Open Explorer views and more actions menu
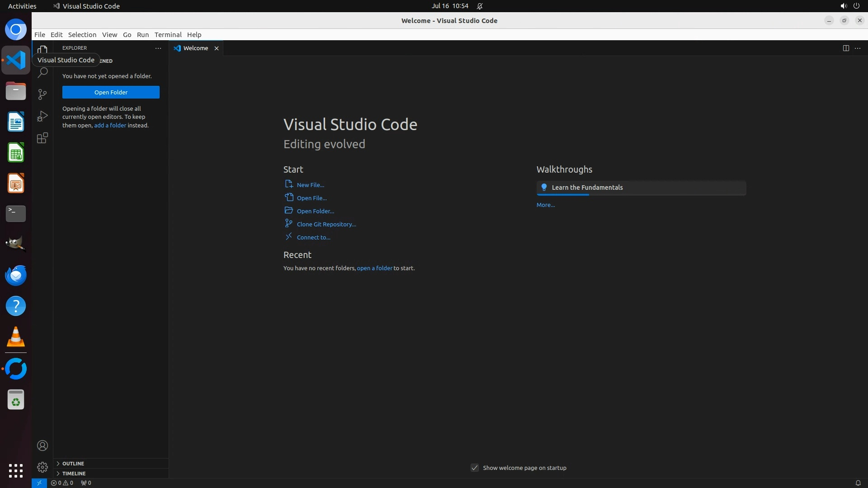This screenshot has width=868, height=488. pos(158,48)
